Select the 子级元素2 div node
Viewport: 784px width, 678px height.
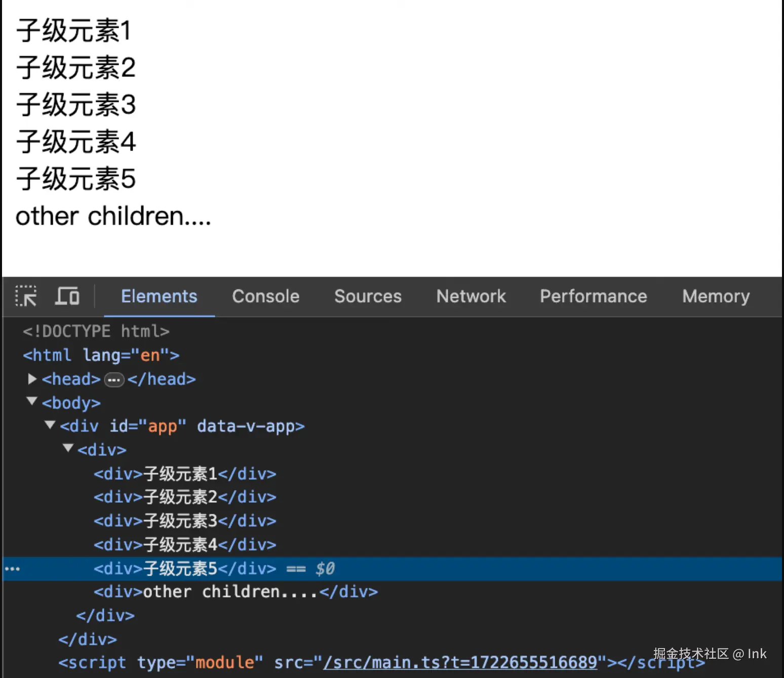click(185, 497)
